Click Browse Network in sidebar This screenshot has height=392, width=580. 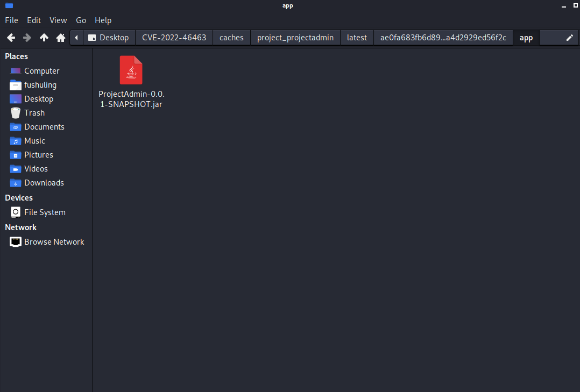(54, 242)
